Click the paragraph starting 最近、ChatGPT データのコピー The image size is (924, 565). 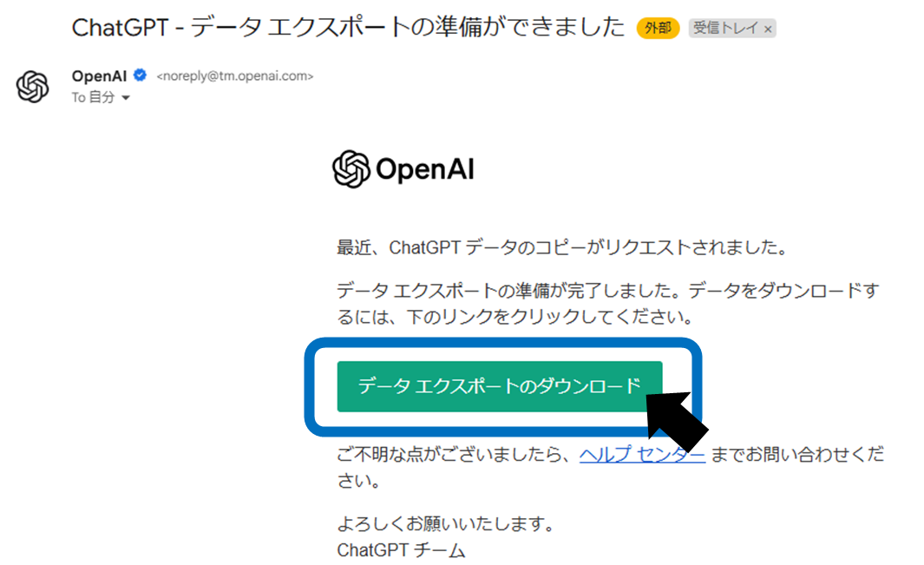tap(562, 247)
